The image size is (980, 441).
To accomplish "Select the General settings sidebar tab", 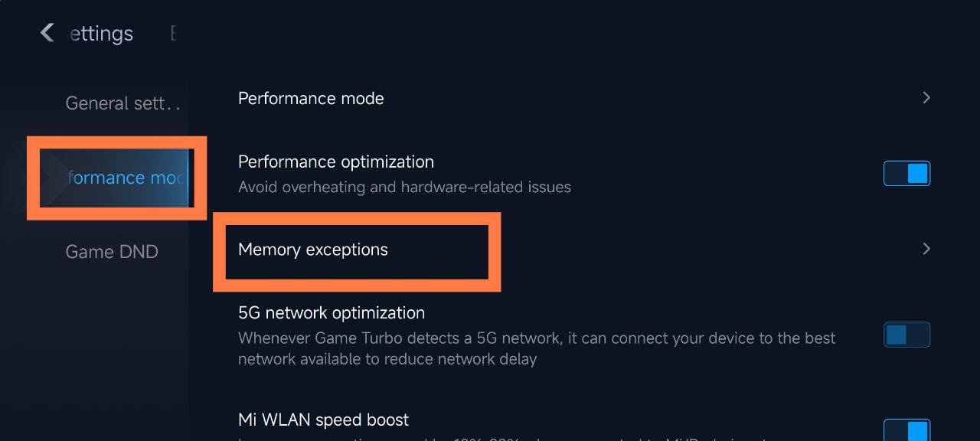I will (122, 103).
